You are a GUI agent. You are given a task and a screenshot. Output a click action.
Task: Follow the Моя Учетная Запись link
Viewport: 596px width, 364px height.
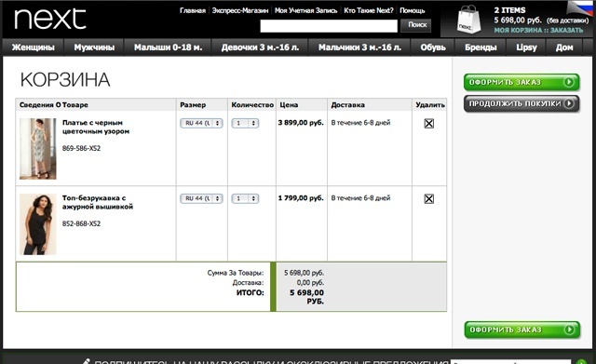pos(305,10)
